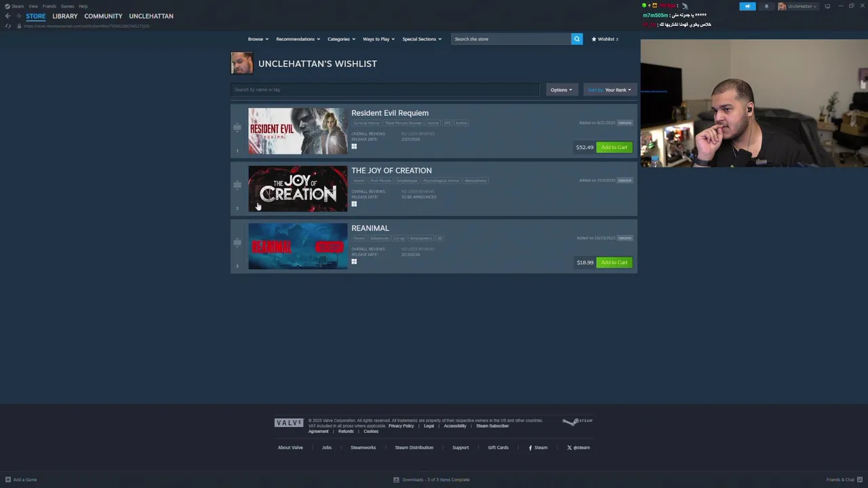Open the Sort by Your Rank dropdown

[610, 89]
